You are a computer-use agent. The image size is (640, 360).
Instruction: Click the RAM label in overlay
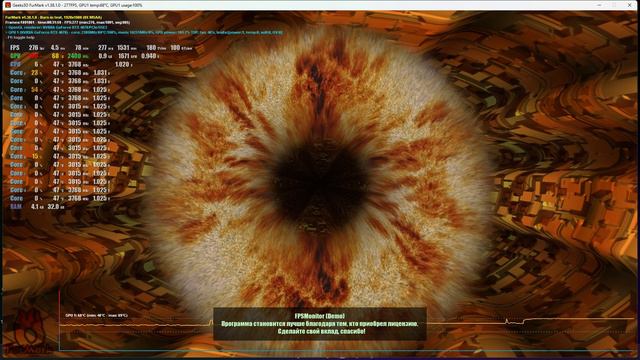tap(16, 207)
